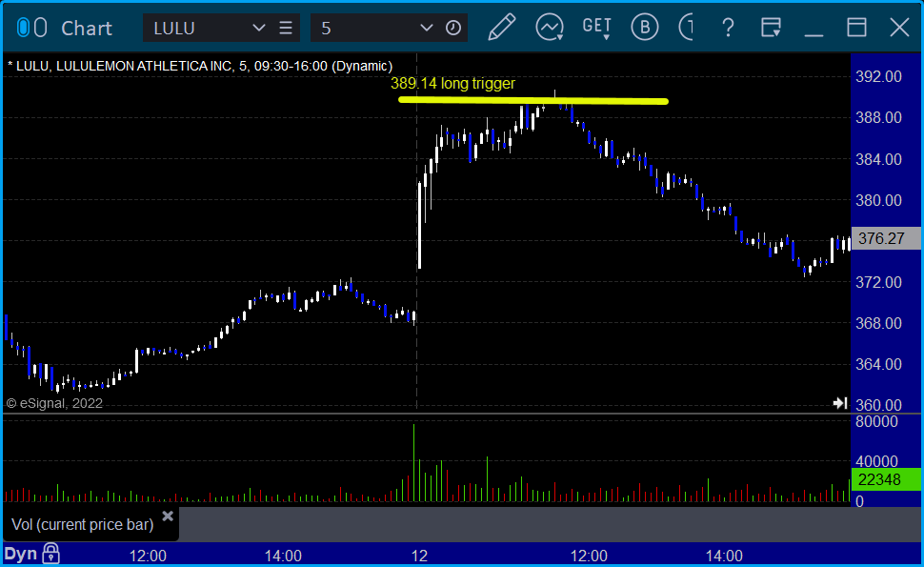Toggle the time axis lock icon
This screenshot has height=567, width=924.
[x=50, y=554]
